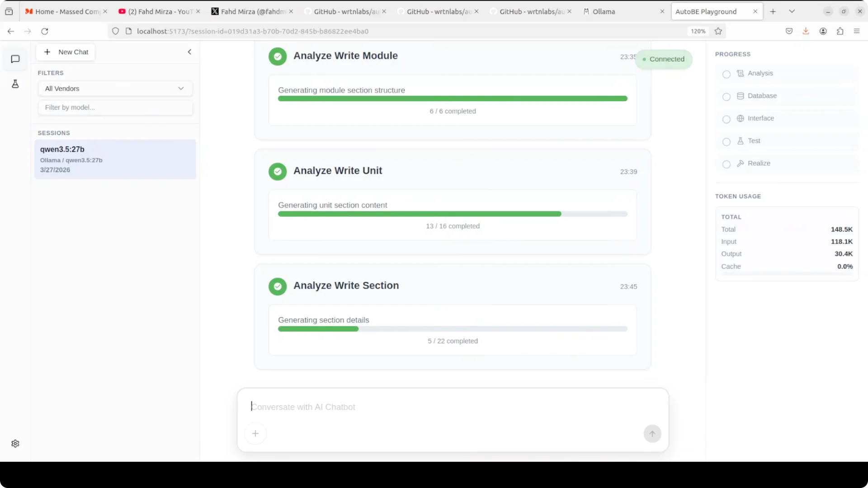Viewport: 868px width, 488px height.
Task: Open the list all tabs dropdown
Action: pyautogui.click(x=792, y=12)
